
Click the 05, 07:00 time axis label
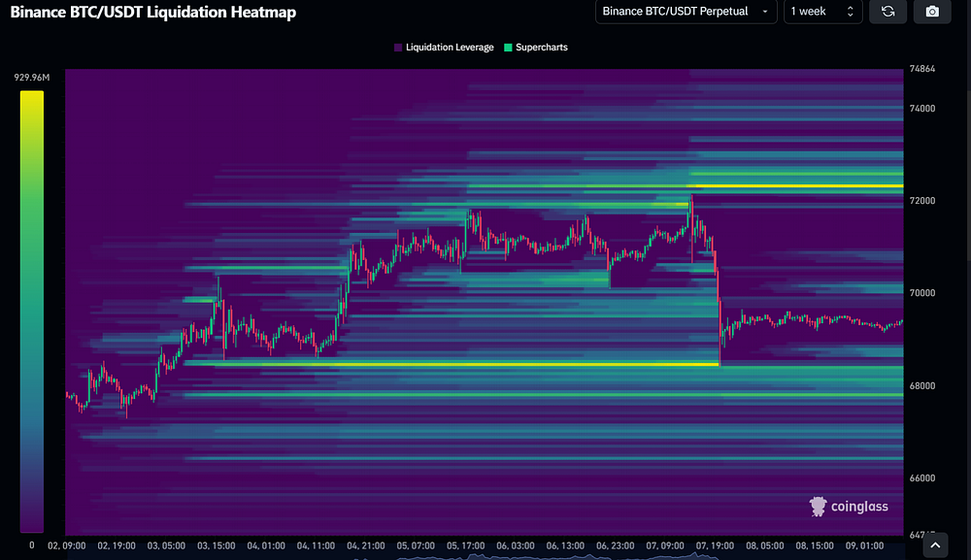point(416,545)
